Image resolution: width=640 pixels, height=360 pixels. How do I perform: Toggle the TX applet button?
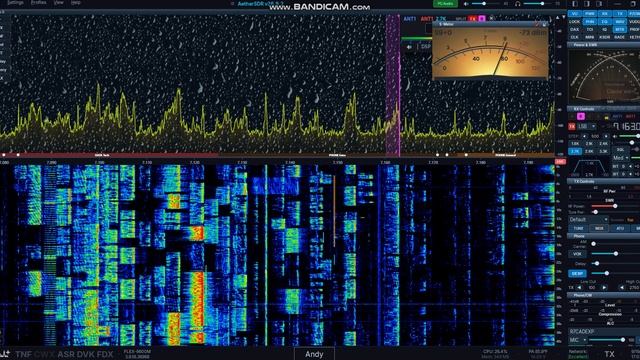point(620,13)
